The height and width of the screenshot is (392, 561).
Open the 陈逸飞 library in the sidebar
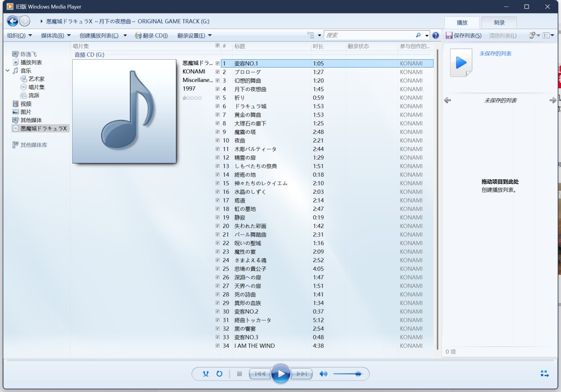pos(25,54)
